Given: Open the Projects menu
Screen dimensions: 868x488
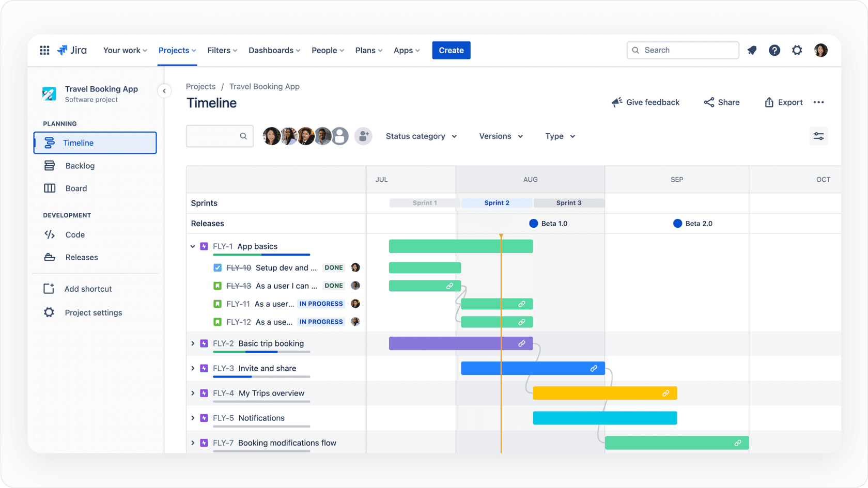Looking at the screenshot, I should pos(177,50).
